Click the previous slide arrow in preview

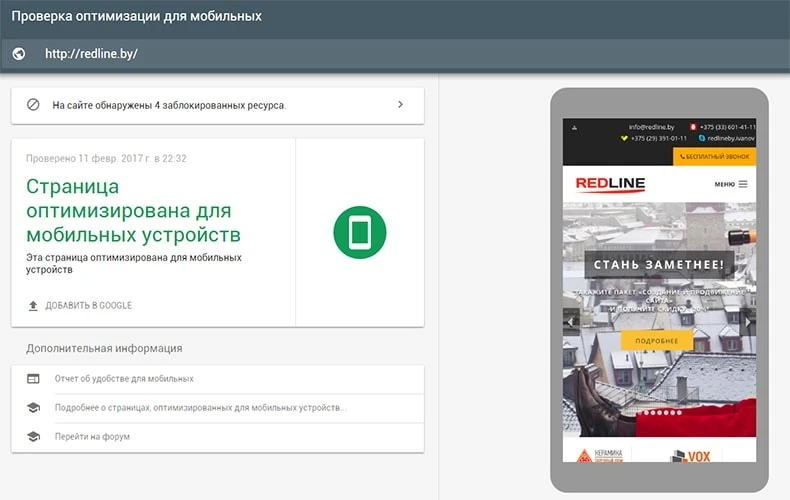(x=571, y=322)
